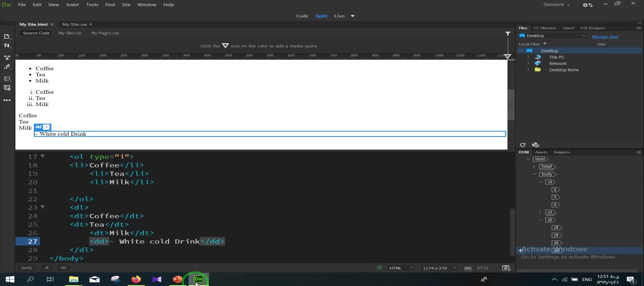Open the Customize Toolbar ellipsis
Image resolution: width=644 pixels, height=286 pixels.
click(x=7, y=100)
